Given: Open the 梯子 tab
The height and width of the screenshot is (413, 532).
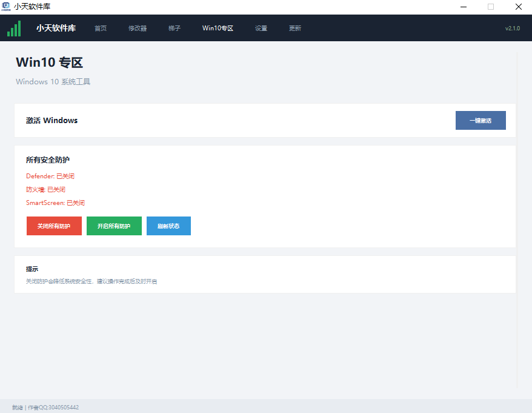Looking at the screenshot, I should [175, 28].
